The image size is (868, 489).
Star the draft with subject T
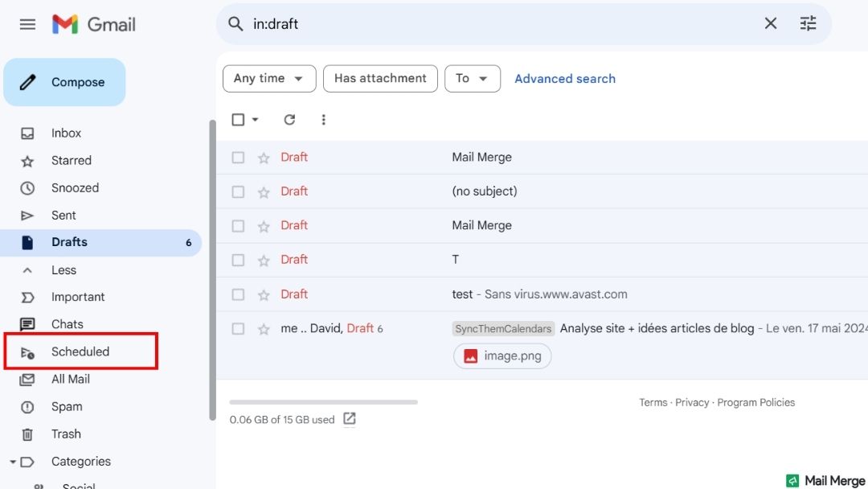pos(264,261)
